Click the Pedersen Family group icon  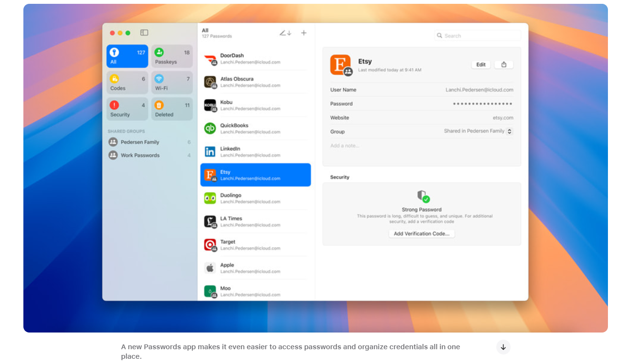click(113, 142)
